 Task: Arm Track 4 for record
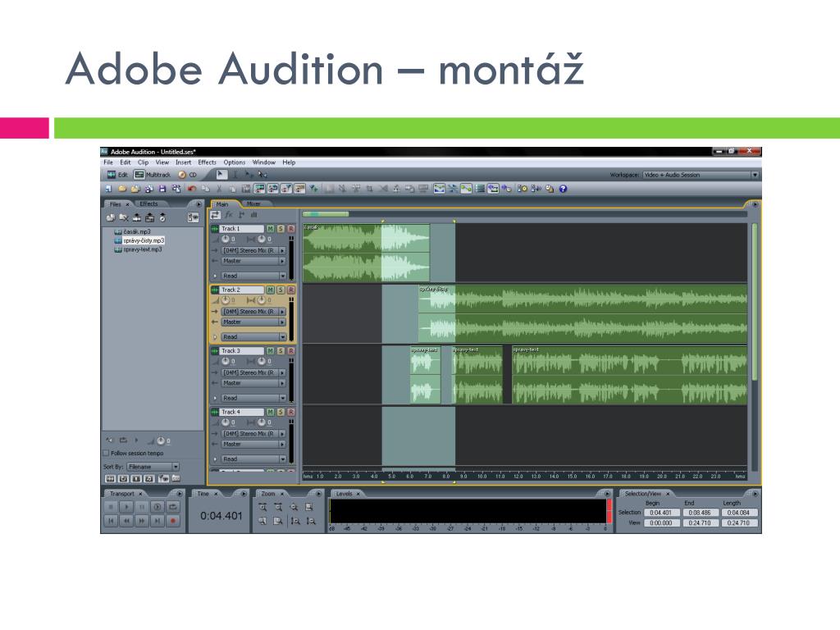291,412
